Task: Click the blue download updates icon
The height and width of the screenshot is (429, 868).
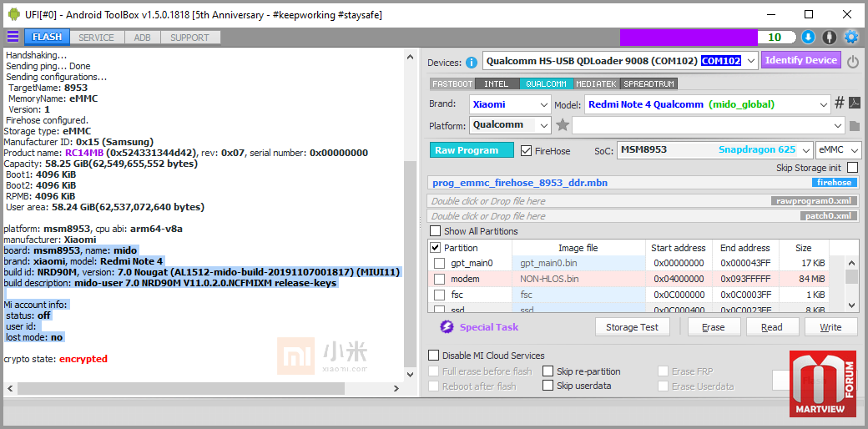Action: 808,37
